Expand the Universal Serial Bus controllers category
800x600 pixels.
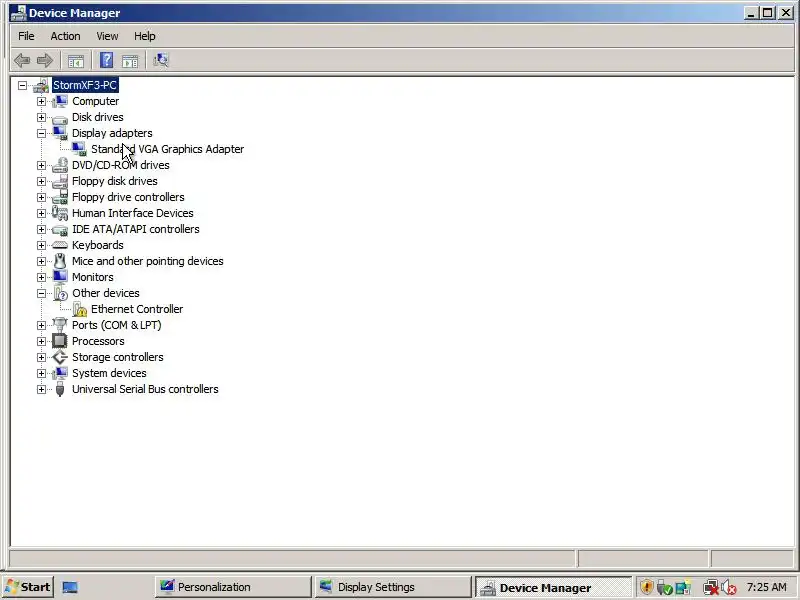point(41,389)
